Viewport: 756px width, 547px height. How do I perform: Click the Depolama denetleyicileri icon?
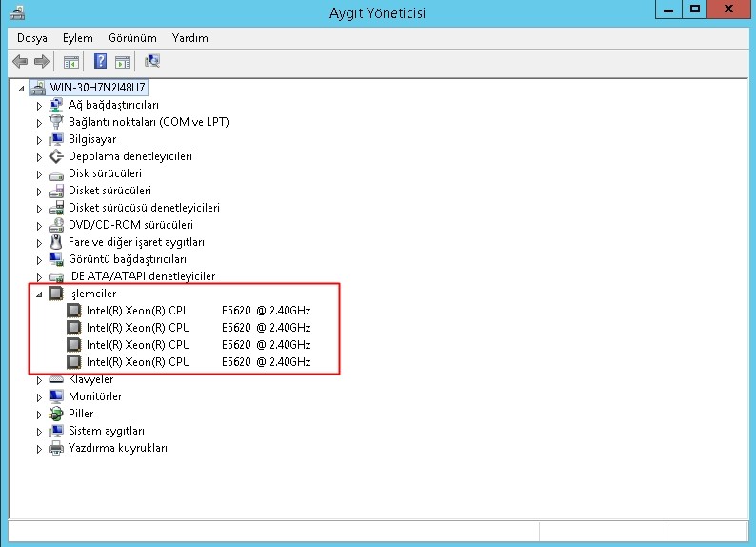(x=56, y=156)
